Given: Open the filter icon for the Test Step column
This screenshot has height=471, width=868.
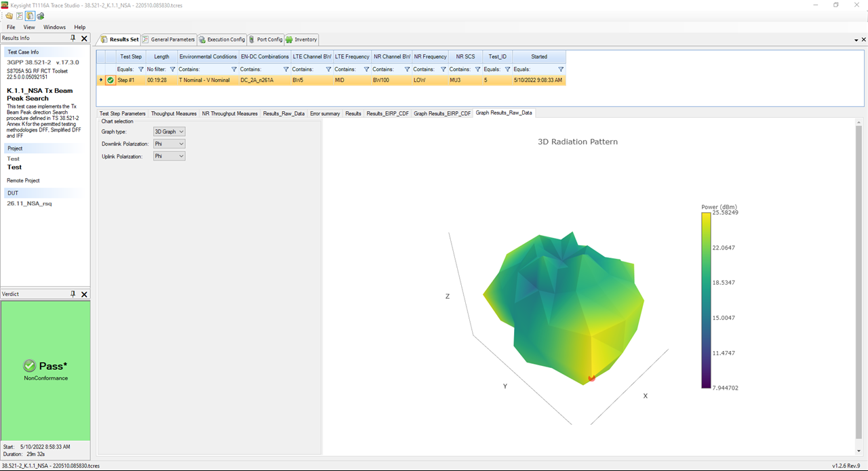Looking at the screenshot, I should pos(141,69).
